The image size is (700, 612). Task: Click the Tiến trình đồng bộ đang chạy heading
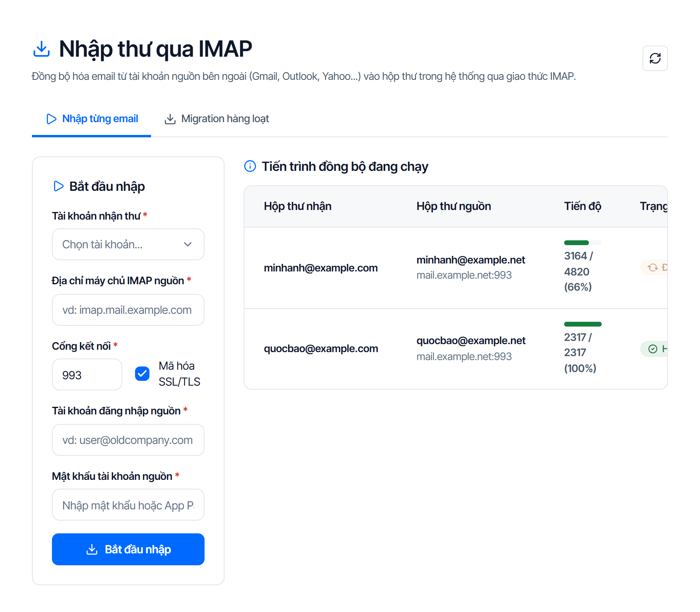pyautogui.click(x=345, y=166)
